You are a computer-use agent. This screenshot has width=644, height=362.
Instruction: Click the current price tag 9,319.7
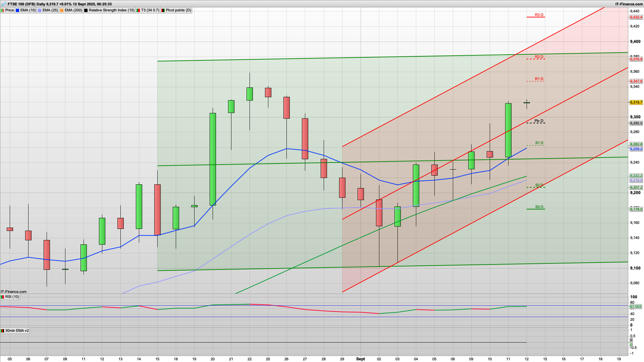tap(636, 103)
